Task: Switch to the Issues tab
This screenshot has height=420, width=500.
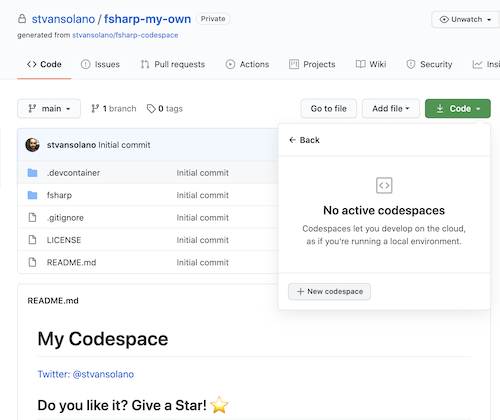Action: (100, 64)
